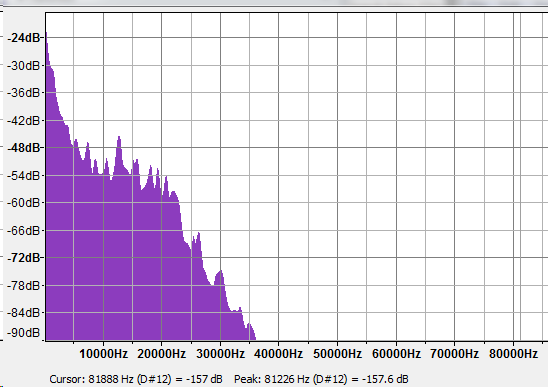Click the 40000Hz frequency label
Viewport: 548px width, 387px height.
[279, 354]
